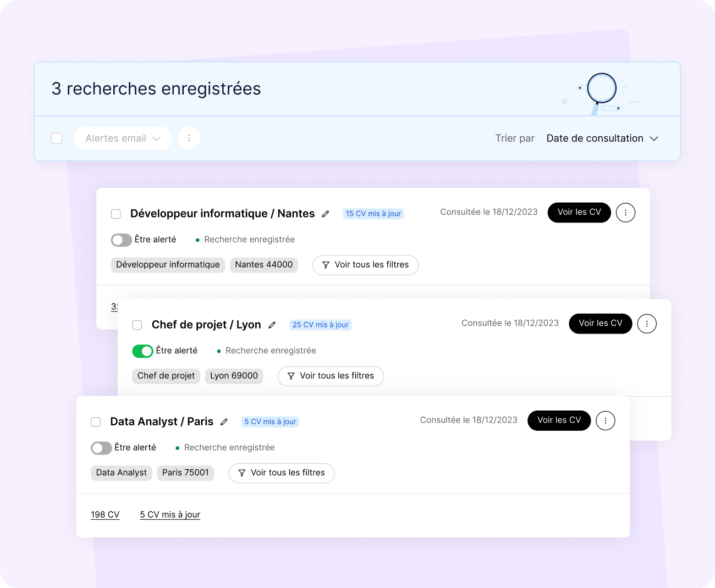Open the 198 CV link
Image resolution: width=715 pixels, height=588 pixels.
[105, 514]
